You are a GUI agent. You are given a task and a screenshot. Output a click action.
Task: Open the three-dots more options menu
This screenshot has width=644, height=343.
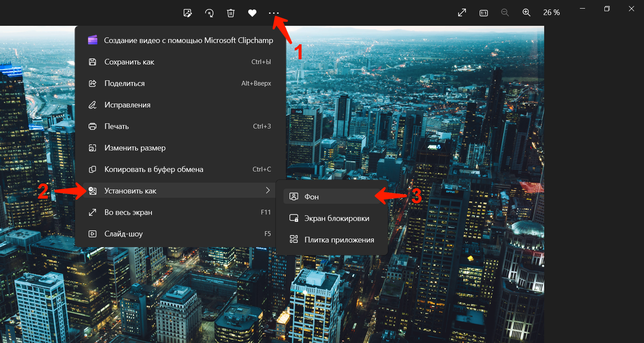tap(274, 13)
